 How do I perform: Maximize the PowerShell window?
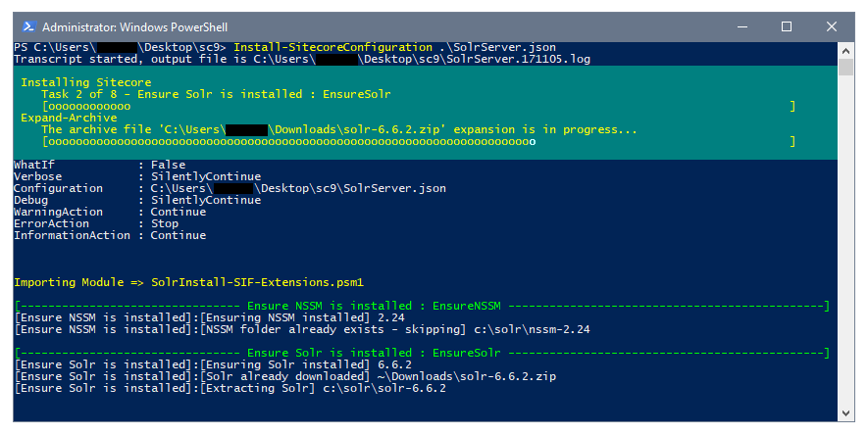pos(787,26)
